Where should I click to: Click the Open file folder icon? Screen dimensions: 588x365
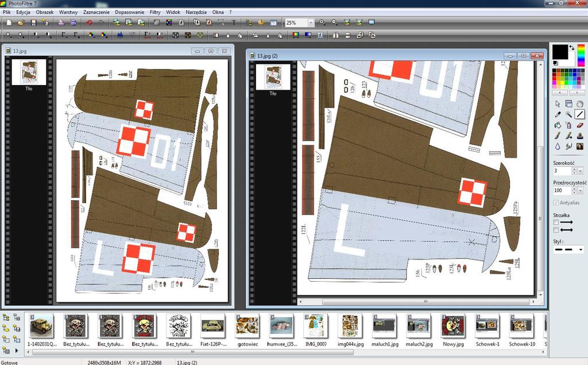(x=21, y=23)
